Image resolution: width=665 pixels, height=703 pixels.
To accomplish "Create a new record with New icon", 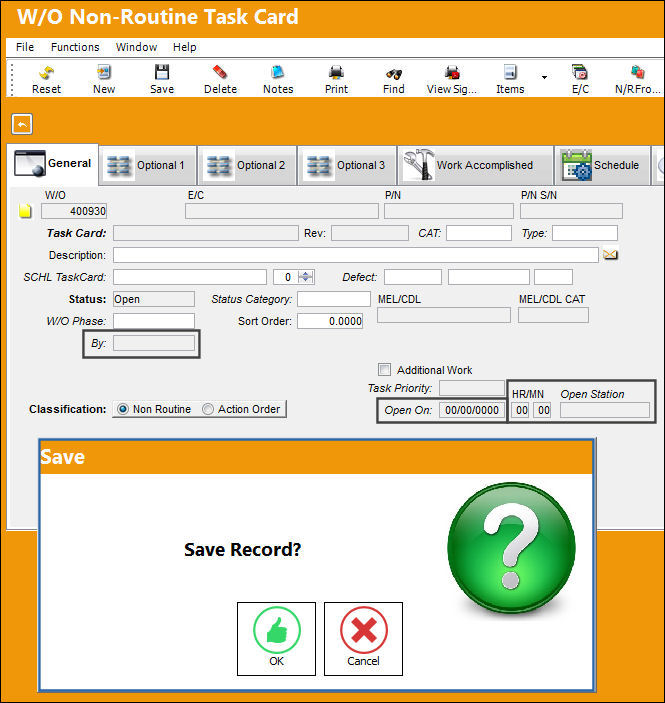I will pos(104,79).
